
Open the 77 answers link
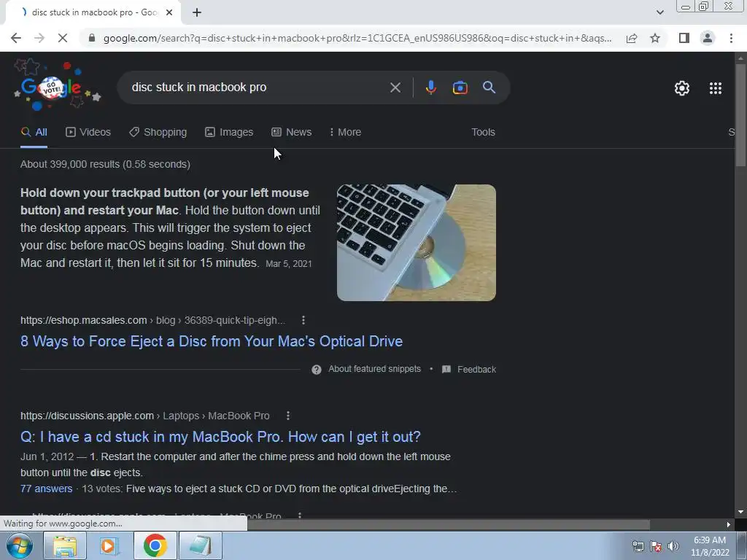point(46,489)
